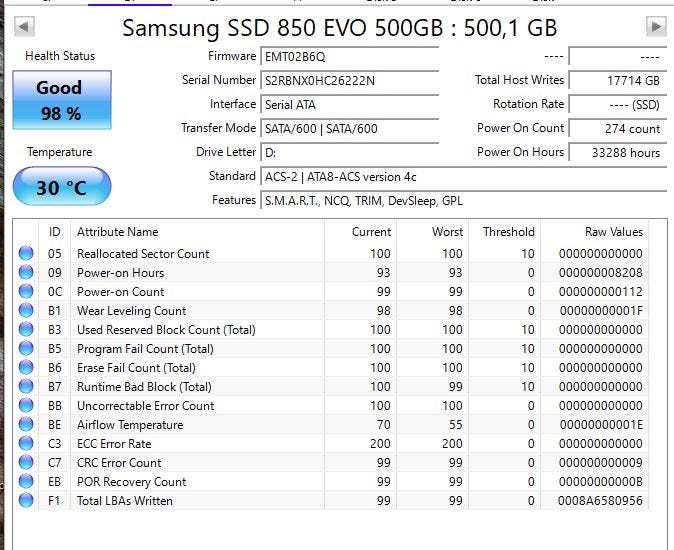Click raw value 0008A6580956
The width and height of the screenshot is (674, 550).
[x=600, y=501]
